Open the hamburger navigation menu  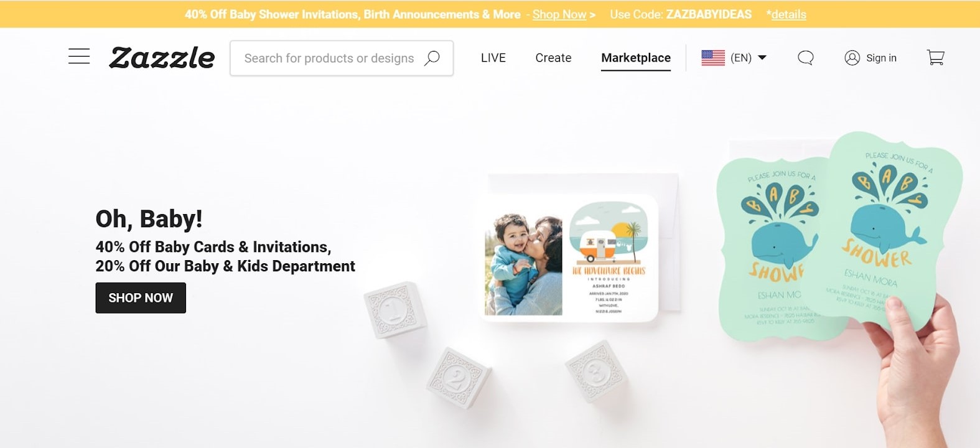click(79, 57)
